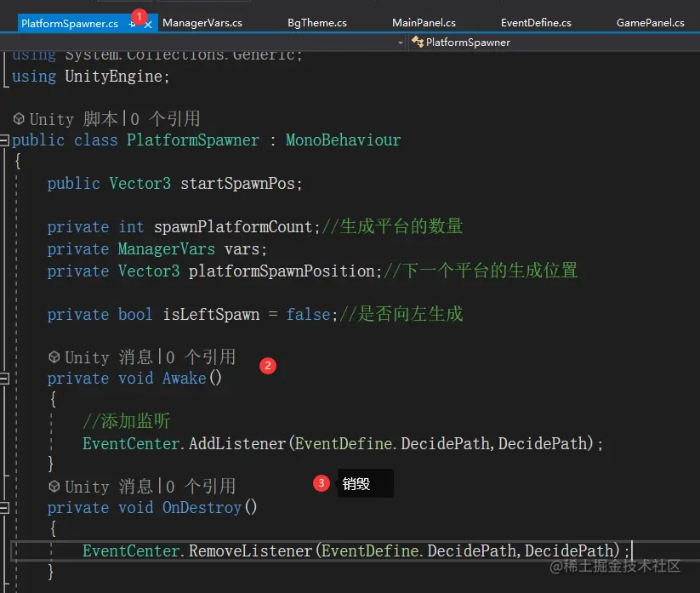Open the BgTheme.cs tab
The width and height of the screenshot is (700, 593).
(x=317, y=23)
